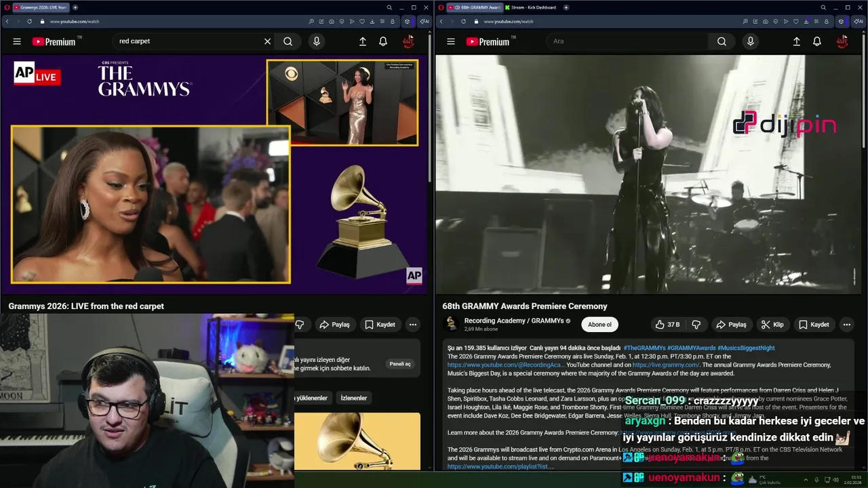868x488 pixels.
Task: Click the Premiere Ceremony video player
Action: pos(649,174)
